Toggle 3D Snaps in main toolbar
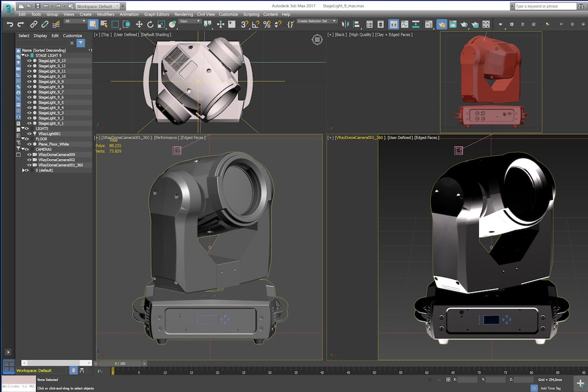The image size is (588, 392). coord(244,24)
